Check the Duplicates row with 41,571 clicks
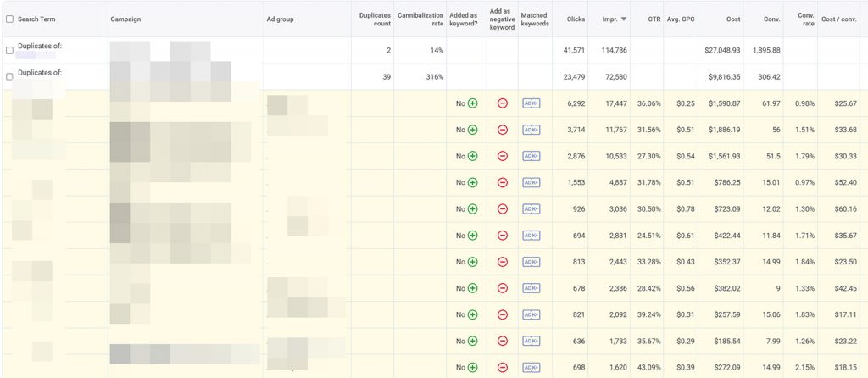Screen dimensions: 868x378 [9, 50]
